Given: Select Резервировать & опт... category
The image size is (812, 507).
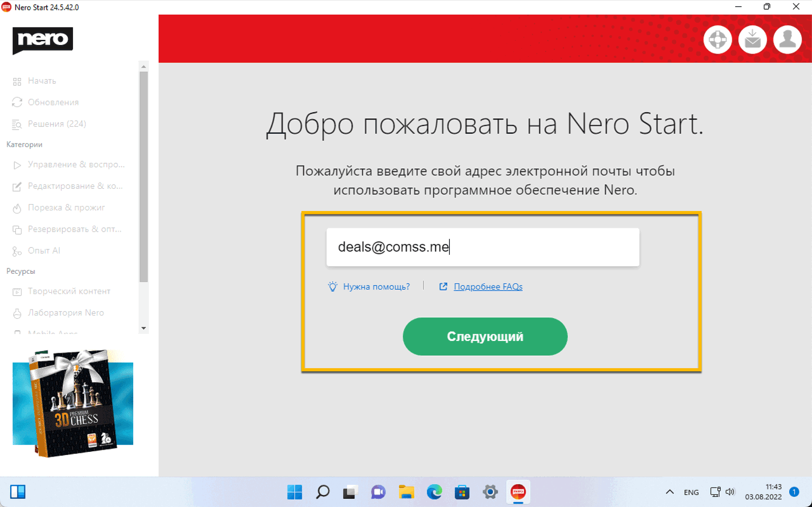Looking at the screenshot, I should [75, 229].
